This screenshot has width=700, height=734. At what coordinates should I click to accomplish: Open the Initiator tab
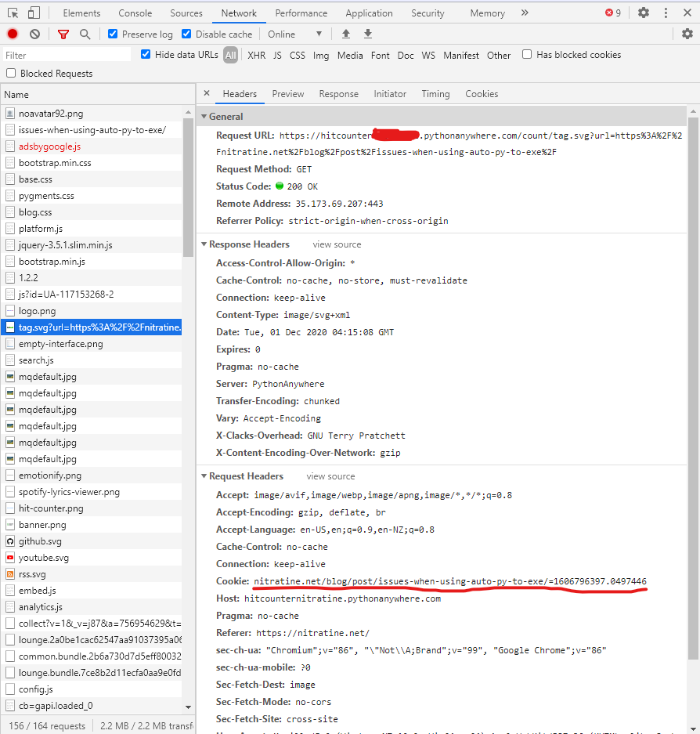coord(390,94)
